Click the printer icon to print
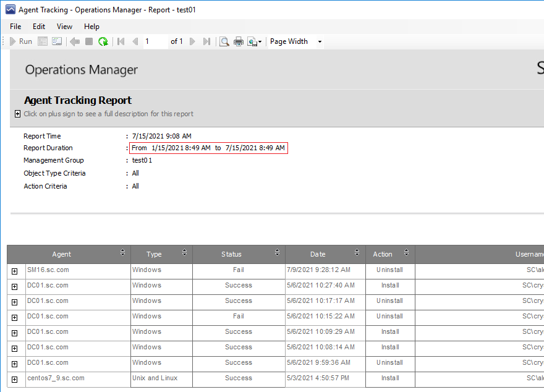544x392 pixels. pos(239,41)
